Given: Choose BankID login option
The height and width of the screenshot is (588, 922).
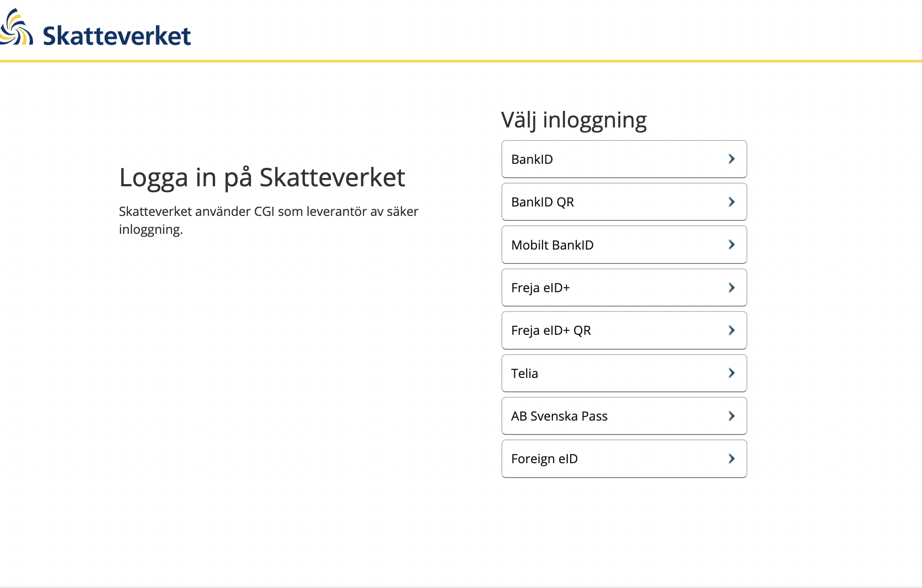Looking at the screenshot, I should (x=623, y=159).
